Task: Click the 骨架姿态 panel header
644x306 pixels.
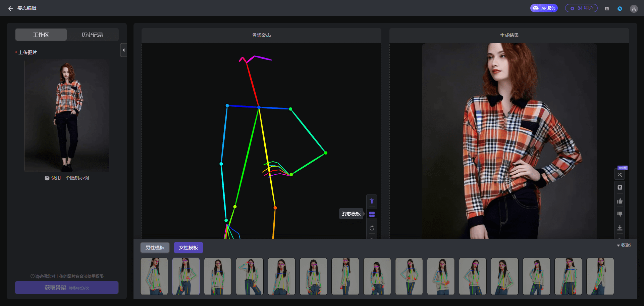Action: pos(261,35)
